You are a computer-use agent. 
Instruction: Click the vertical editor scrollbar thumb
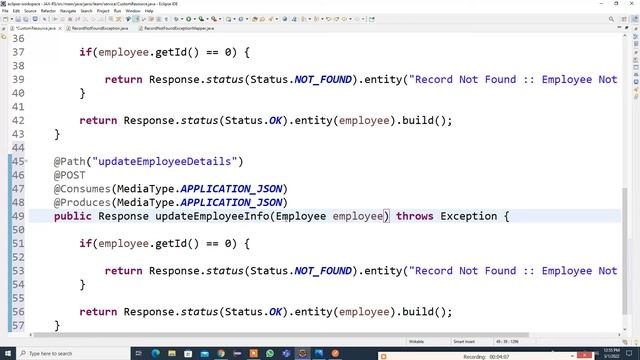pos(624,251)
